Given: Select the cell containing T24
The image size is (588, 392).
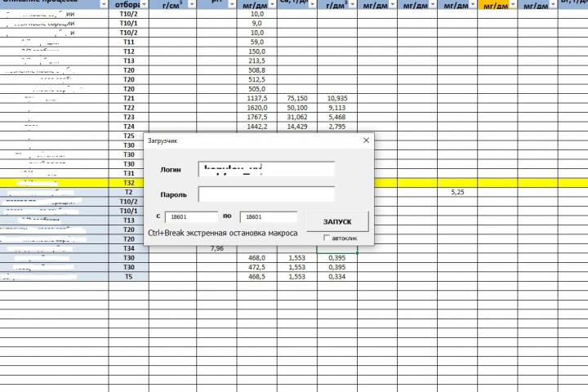Looking at the screenshot, I should coord(129,127).
